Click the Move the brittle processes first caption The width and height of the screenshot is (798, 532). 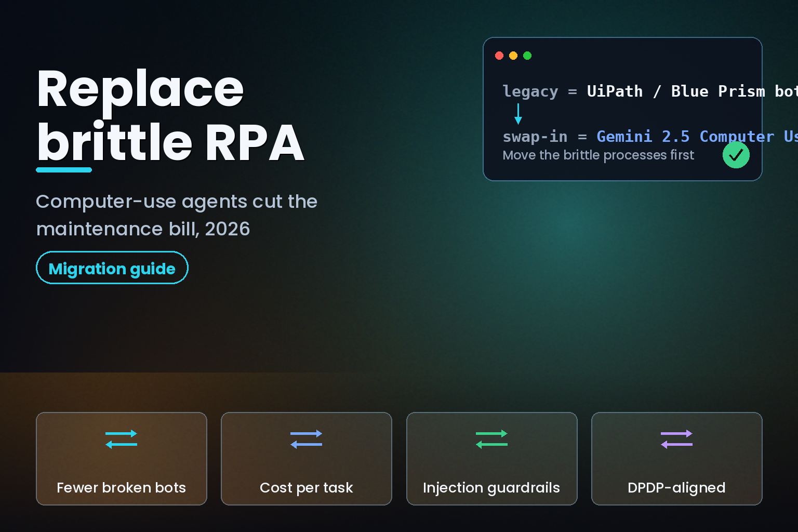(598, 155)
